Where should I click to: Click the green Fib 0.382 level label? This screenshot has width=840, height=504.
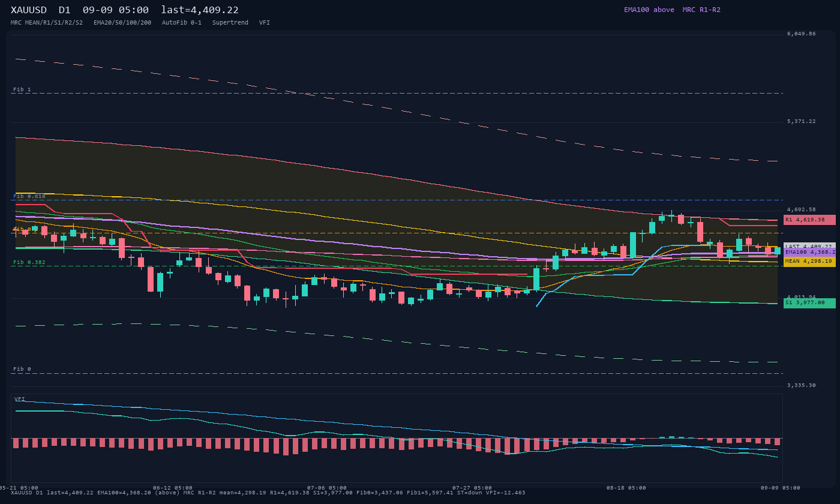29,263
